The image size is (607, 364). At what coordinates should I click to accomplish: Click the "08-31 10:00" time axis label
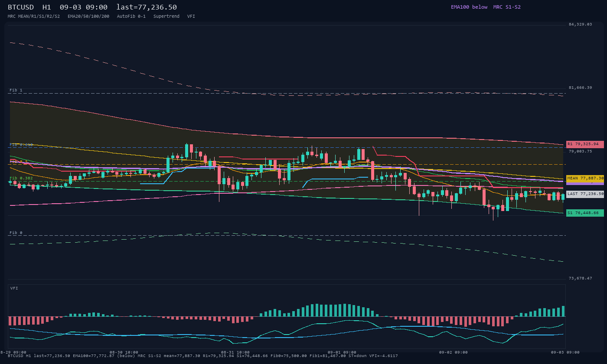tap(235, 352)
